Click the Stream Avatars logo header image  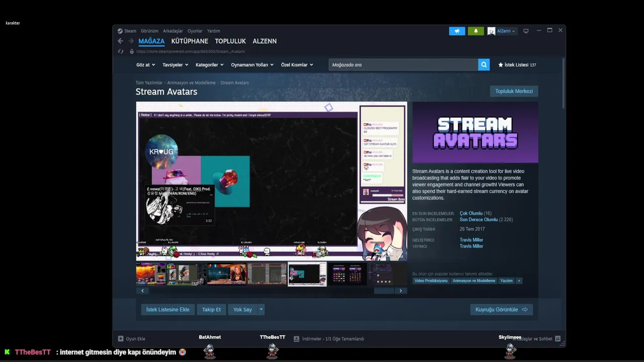(475, 132)
